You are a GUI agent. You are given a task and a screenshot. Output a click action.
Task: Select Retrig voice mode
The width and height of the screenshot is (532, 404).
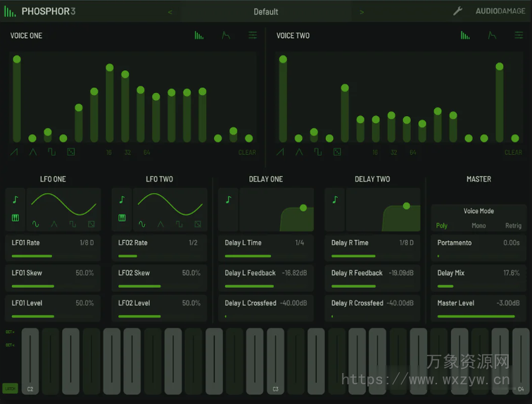[513, 226]
